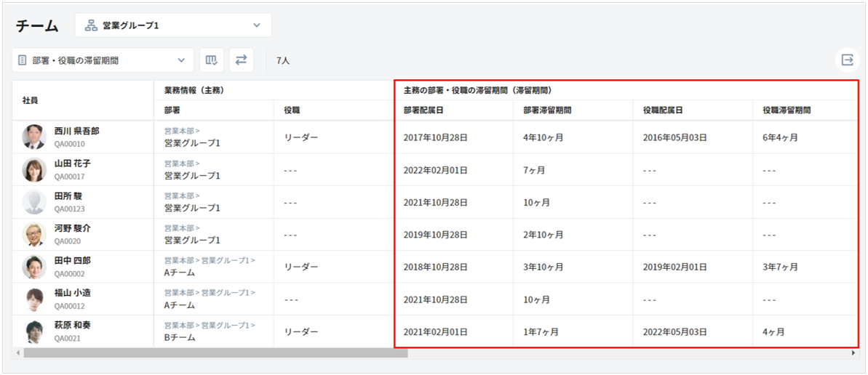Expand the 部署・役職の滞留期間 view selector
868x375 pixels.
coord(103,60)
